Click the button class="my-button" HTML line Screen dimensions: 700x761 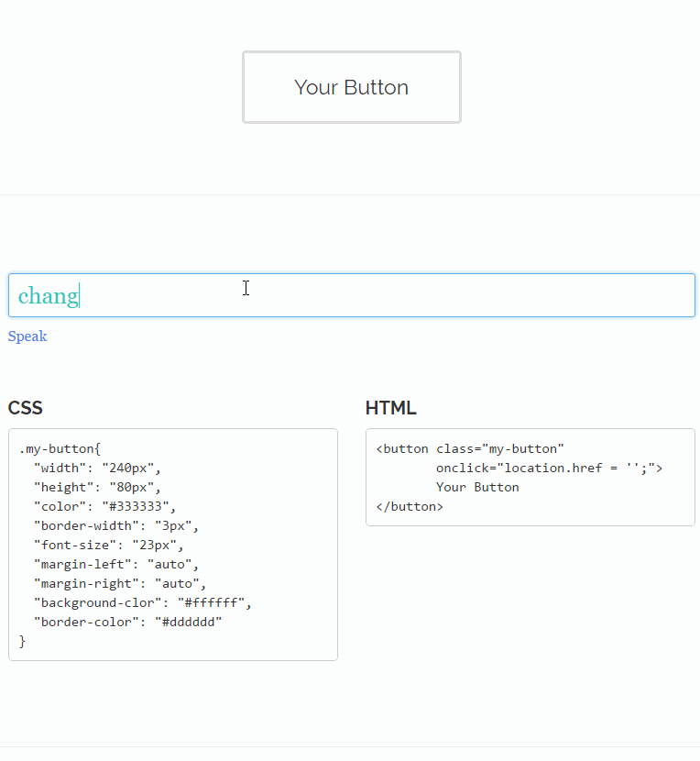click(470, 448)
